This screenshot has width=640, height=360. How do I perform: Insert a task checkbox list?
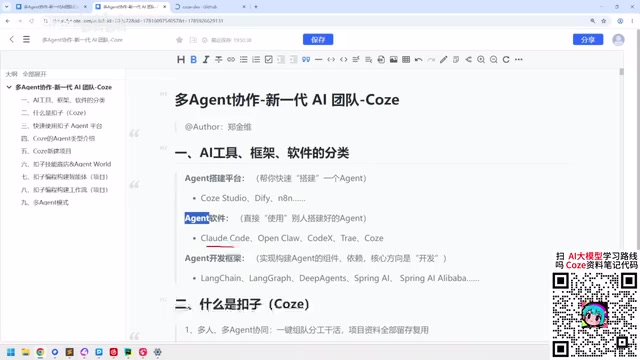pyautogui.click(x=269, y=60)
